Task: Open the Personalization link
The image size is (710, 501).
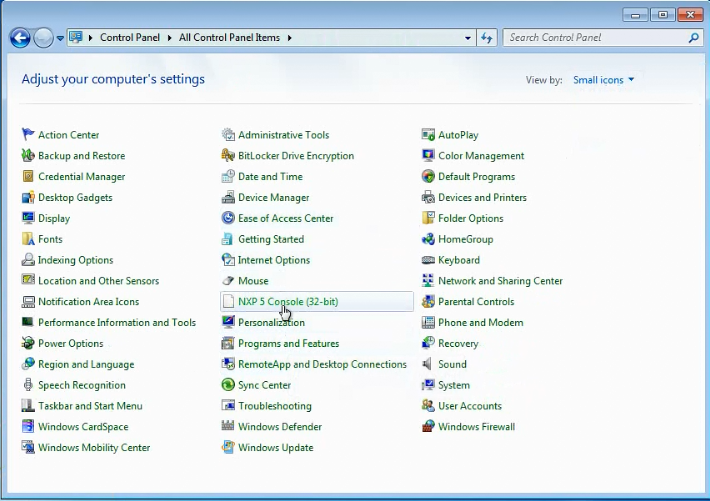Action: point(271,322)
